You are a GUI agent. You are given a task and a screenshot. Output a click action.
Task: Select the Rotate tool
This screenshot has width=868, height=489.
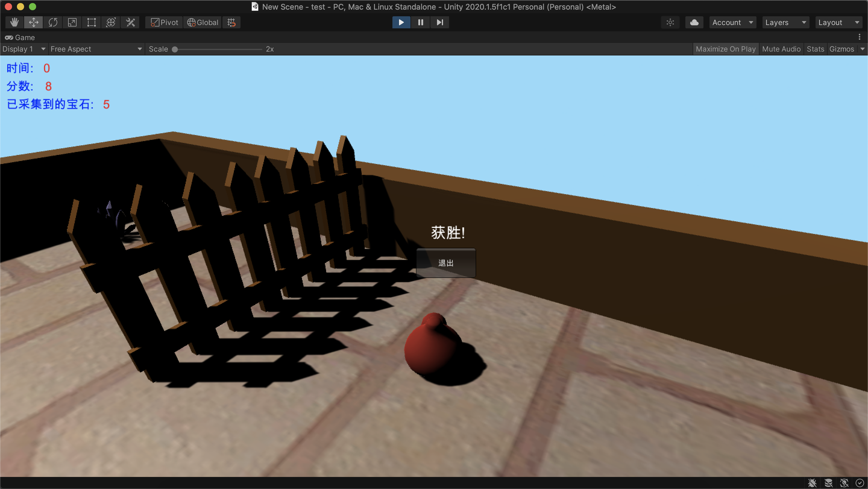pos(53,22)
